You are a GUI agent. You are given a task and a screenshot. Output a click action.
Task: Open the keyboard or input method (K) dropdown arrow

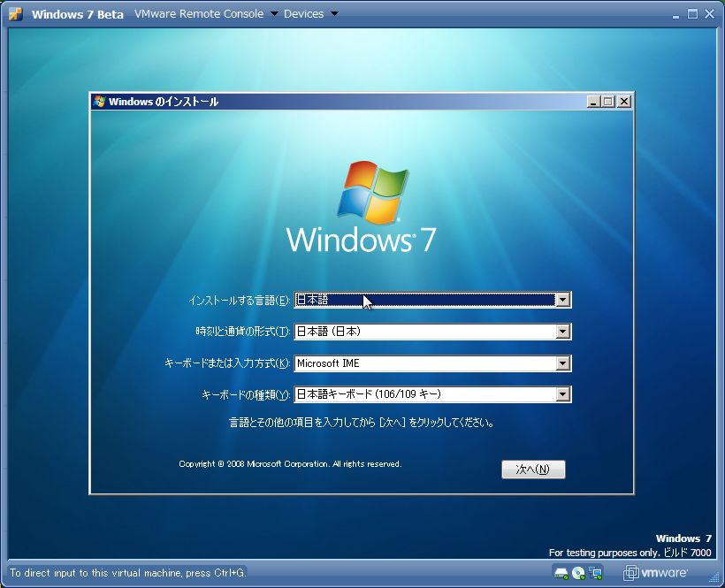pos(562,363)
